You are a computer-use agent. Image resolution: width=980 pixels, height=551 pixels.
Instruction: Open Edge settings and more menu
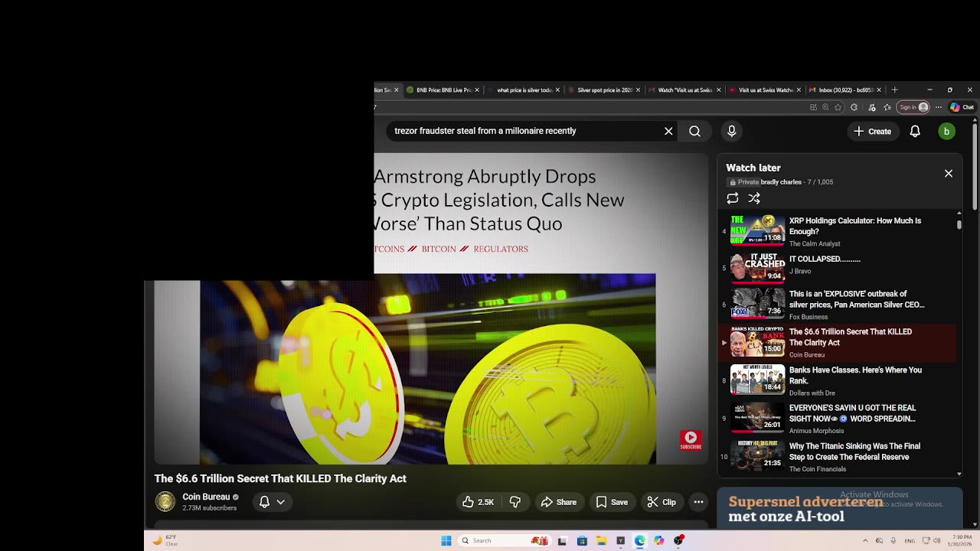point(938,107)
